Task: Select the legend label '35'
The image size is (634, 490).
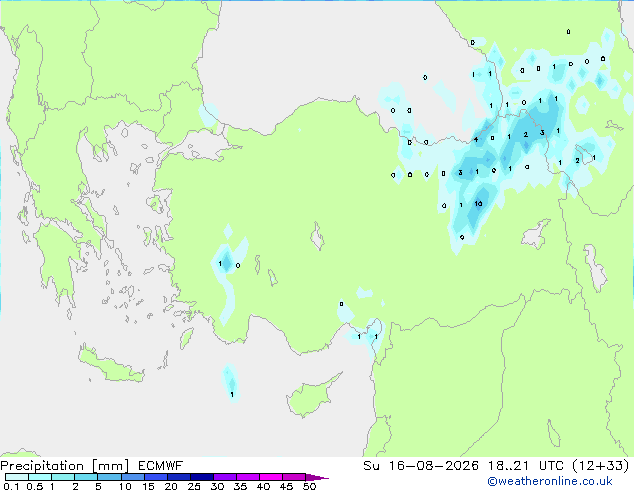Action: point(240,486)
